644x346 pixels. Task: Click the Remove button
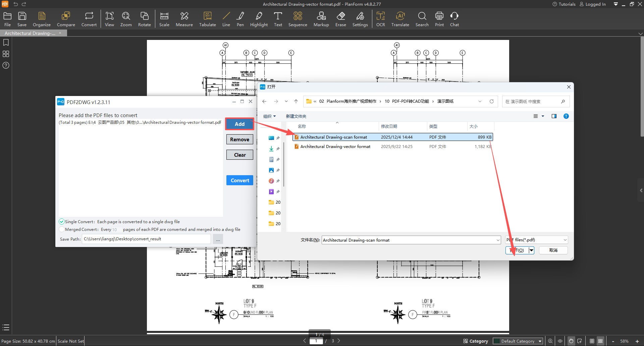coord(239,140)
